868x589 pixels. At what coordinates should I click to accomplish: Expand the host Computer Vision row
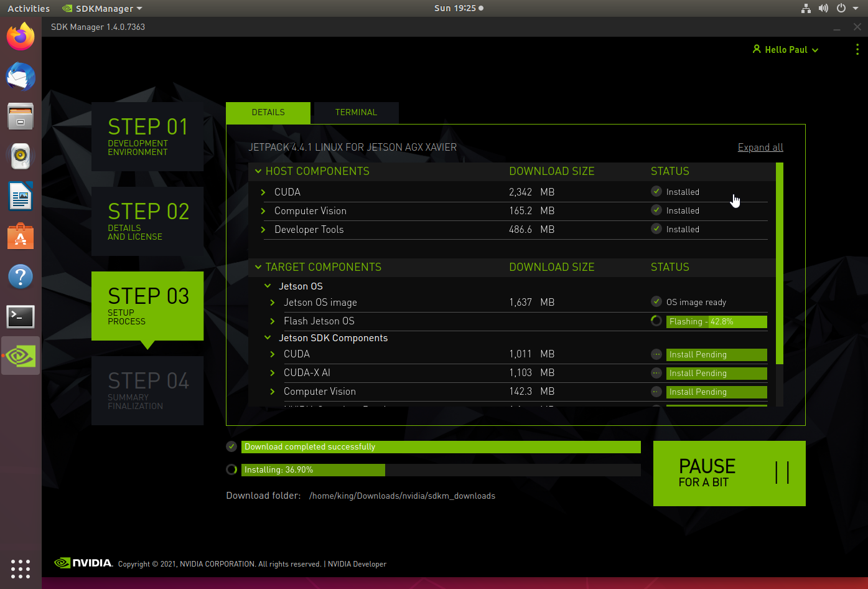click(x=263, y=211)
